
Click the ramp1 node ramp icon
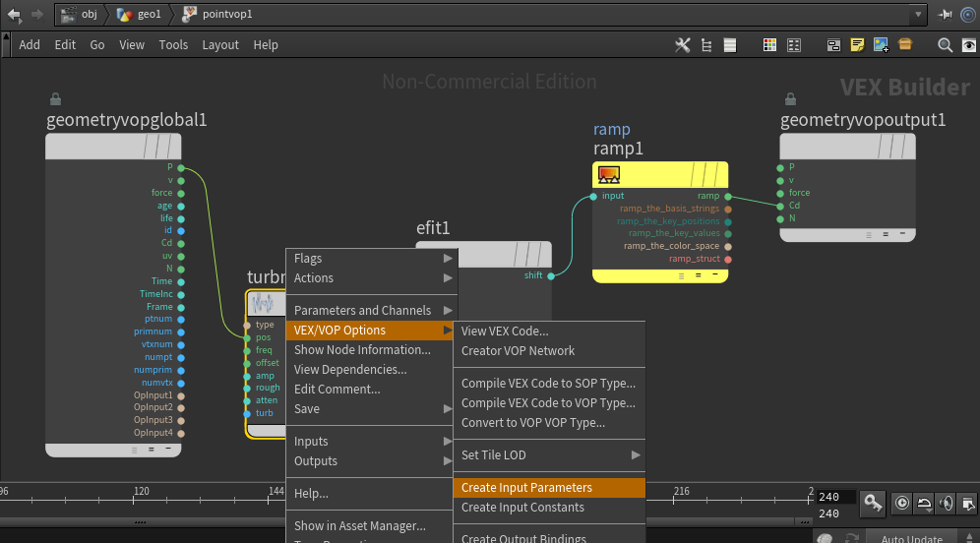pyautogui.click(x=609, y=174)
